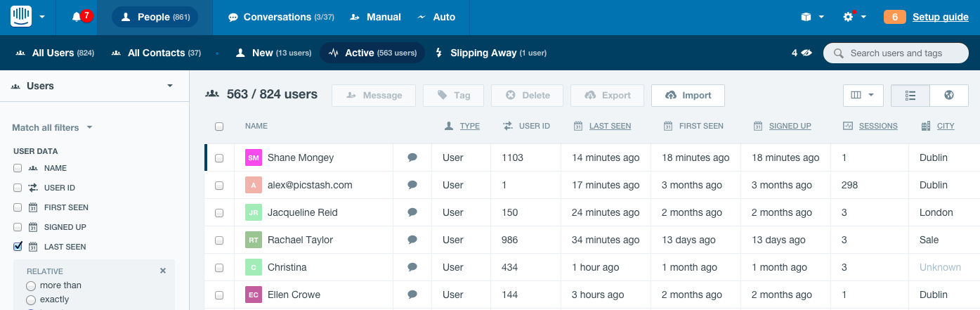Open the columns chooser dropdown
Viewport: 980px width, 310px height.
click(x=863, y=95)
